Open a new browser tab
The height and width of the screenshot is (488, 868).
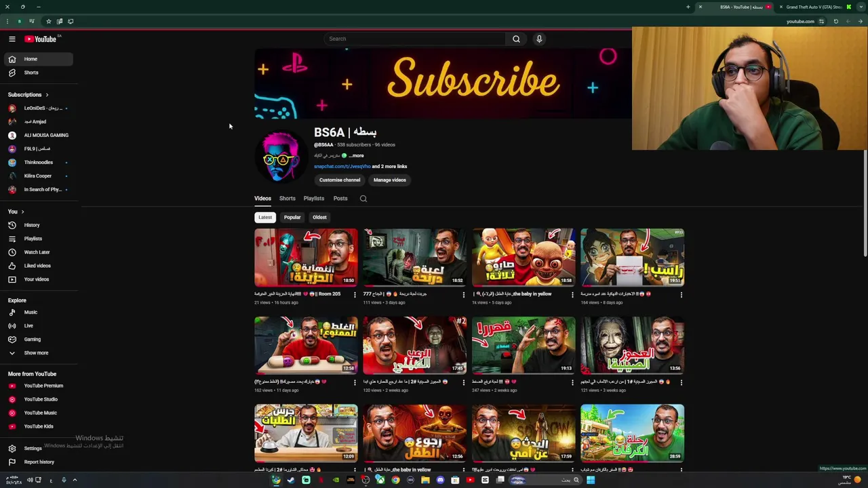[688, 7]
